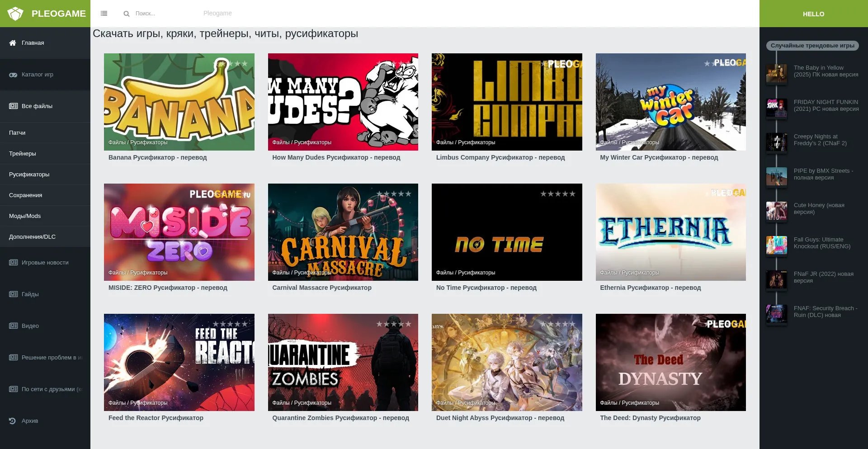Click the icon next to Игровые новости
This screenshot has height=449, width=868.
pos(13,263)
